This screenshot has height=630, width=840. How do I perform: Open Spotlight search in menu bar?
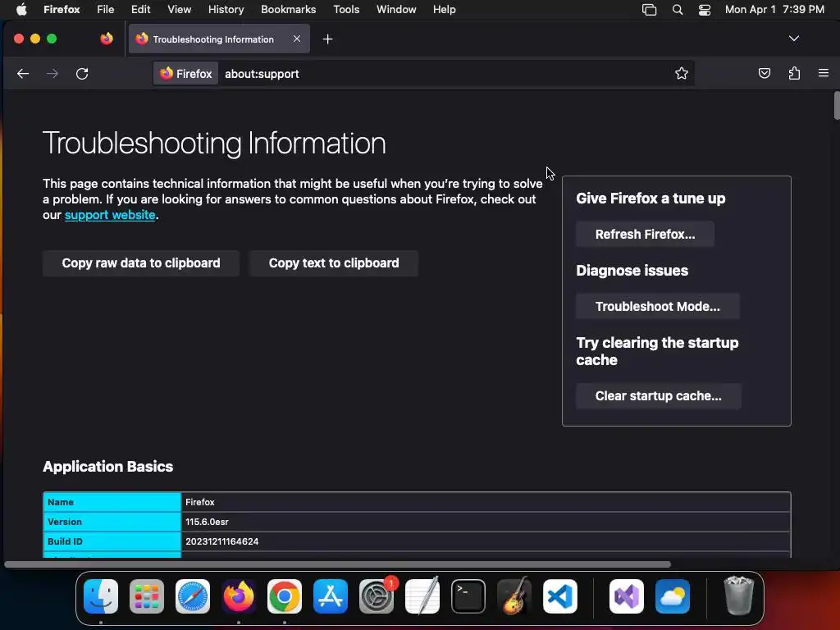[x=677, y=10]
